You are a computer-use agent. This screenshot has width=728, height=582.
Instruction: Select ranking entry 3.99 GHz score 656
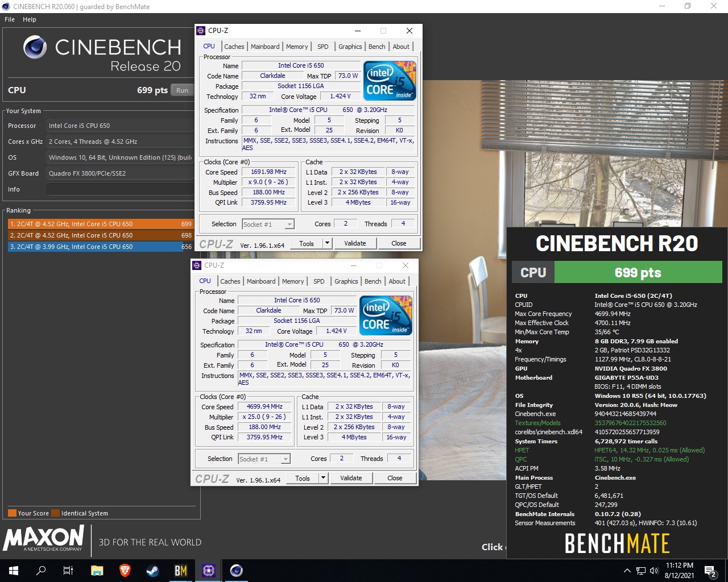(x=101, y=247)
